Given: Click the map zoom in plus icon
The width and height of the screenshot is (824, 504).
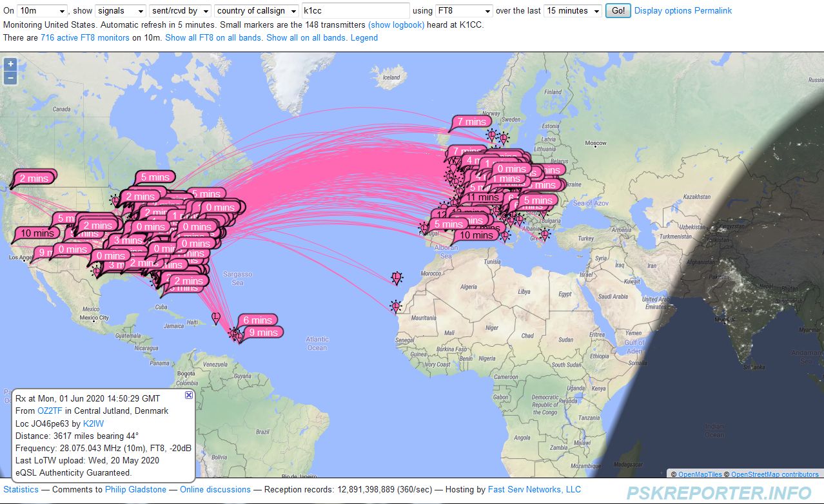Looking at the screenshot, I should click(10, 64).
